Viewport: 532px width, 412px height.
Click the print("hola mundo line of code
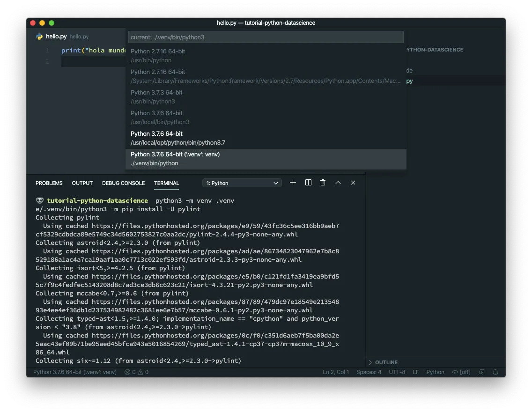[93, 51]
